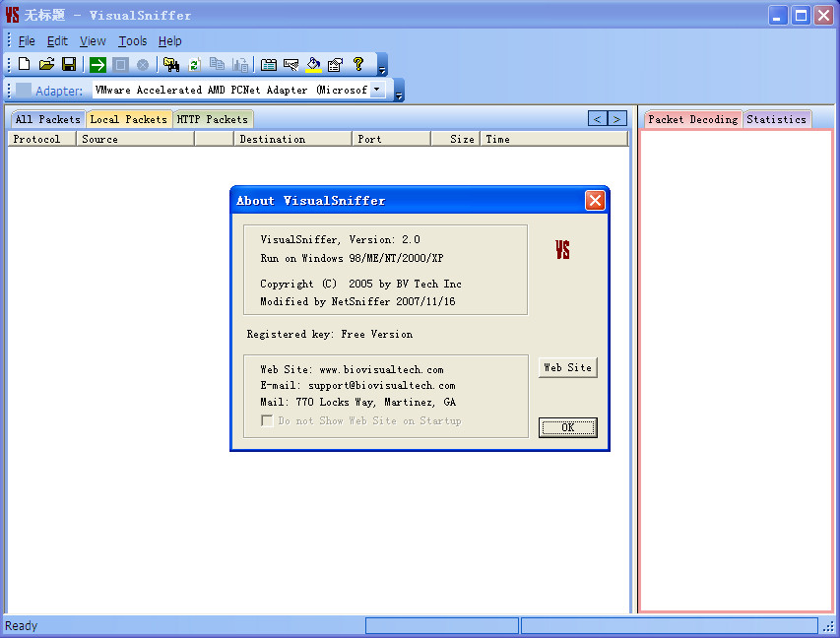840x638 pixels.
Task: Open the Edit menu
Action: click(57, 41)
